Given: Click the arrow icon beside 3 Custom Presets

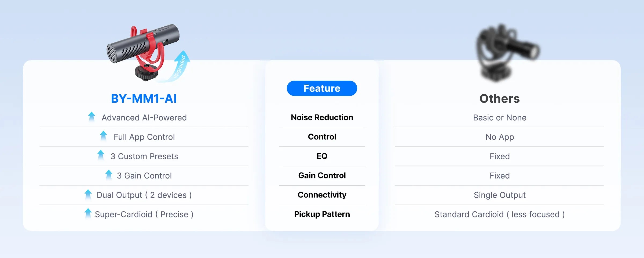Looking at the screenshot, I should [101, 155].
